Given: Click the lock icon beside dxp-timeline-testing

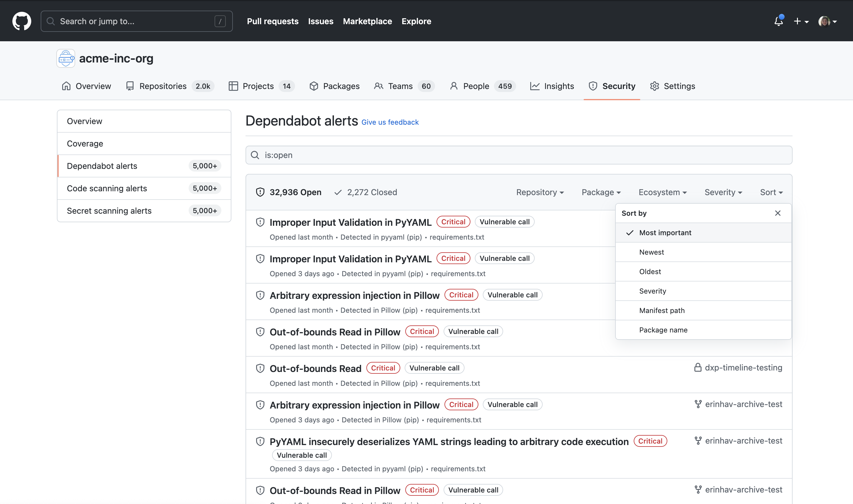Looking at the screenshot, I should (x=698, y=368).
